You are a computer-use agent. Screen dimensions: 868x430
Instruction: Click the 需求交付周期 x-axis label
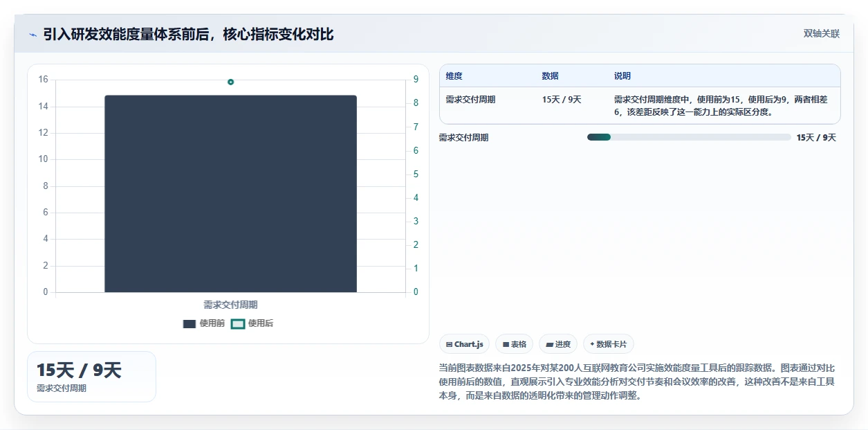coord(230,305)
